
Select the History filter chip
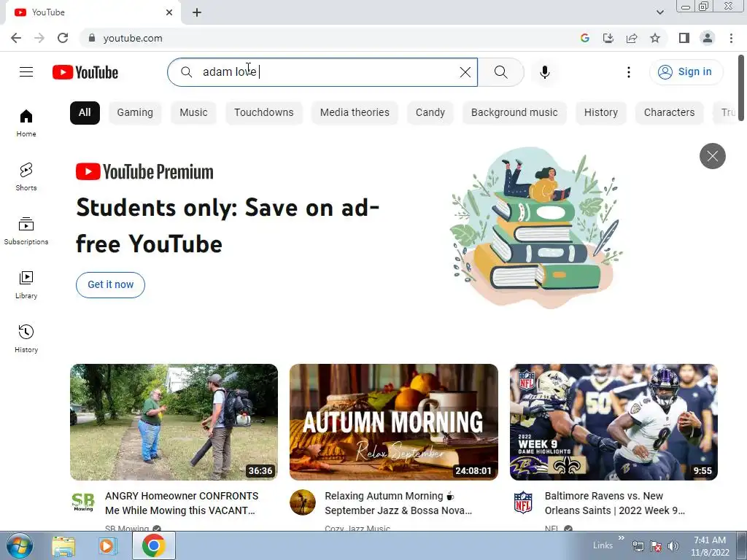tap(601, 112)
